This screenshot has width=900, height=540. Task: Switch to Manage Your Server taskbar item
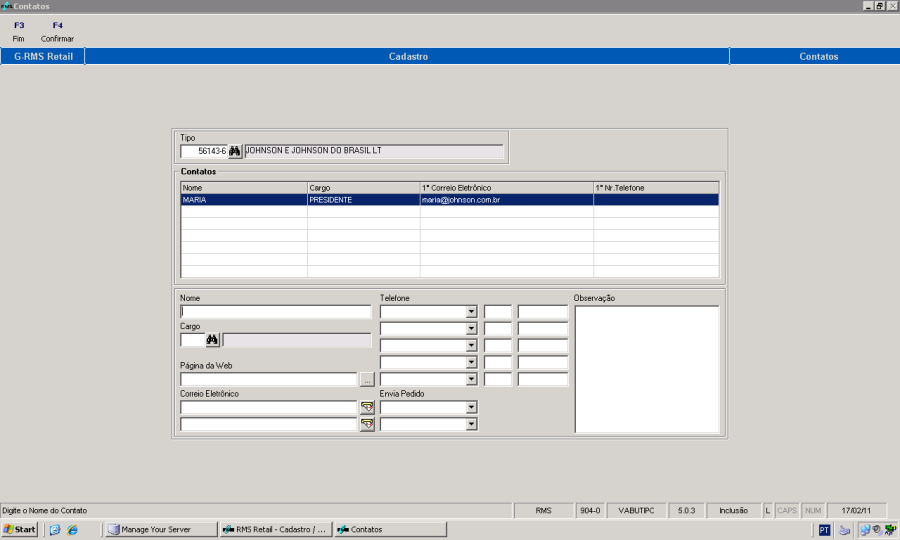click(x=161, y=530)
